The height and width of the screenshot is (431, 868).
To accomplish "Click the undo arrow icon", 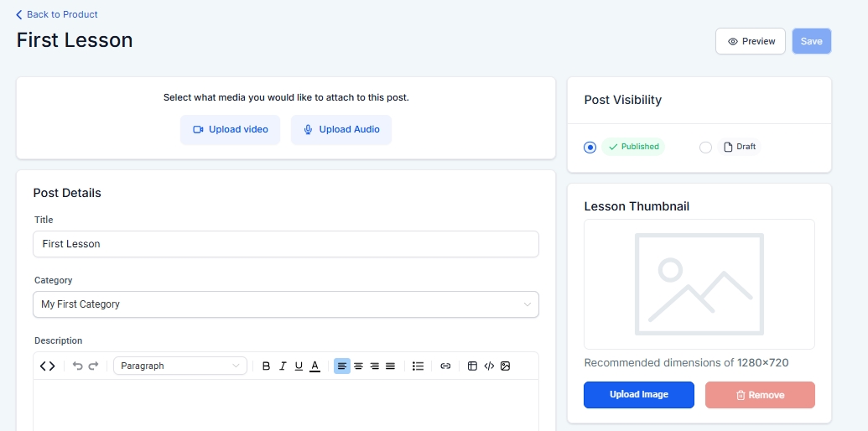I will pyautogui.click(x=77, y=366).
